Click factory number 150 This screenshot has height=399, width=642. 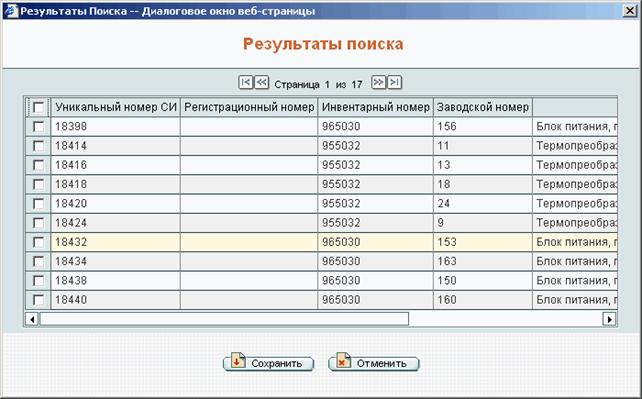click(x=483, y=280)
